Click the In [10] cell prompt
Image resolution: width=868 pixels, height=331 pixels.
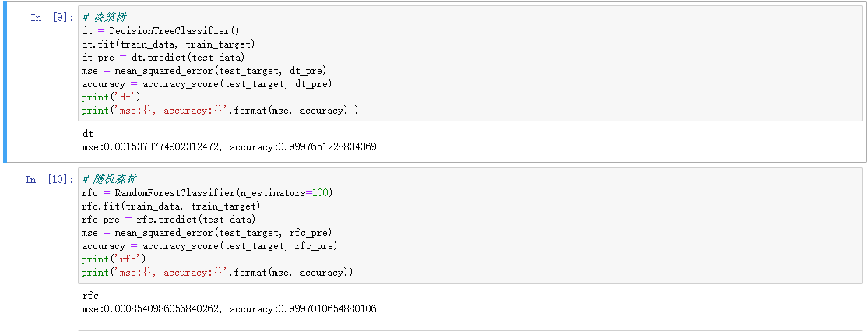coord(47,180)
